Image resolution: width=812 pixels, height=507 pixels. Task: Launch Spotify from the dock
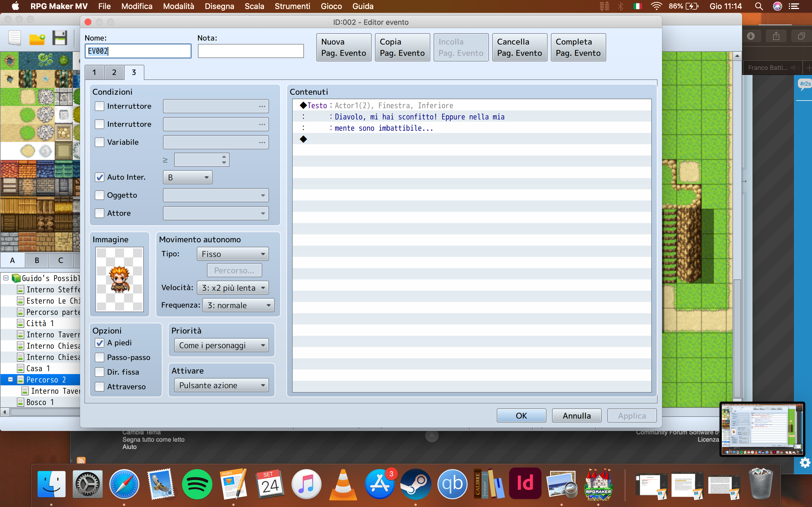(197, 484)
